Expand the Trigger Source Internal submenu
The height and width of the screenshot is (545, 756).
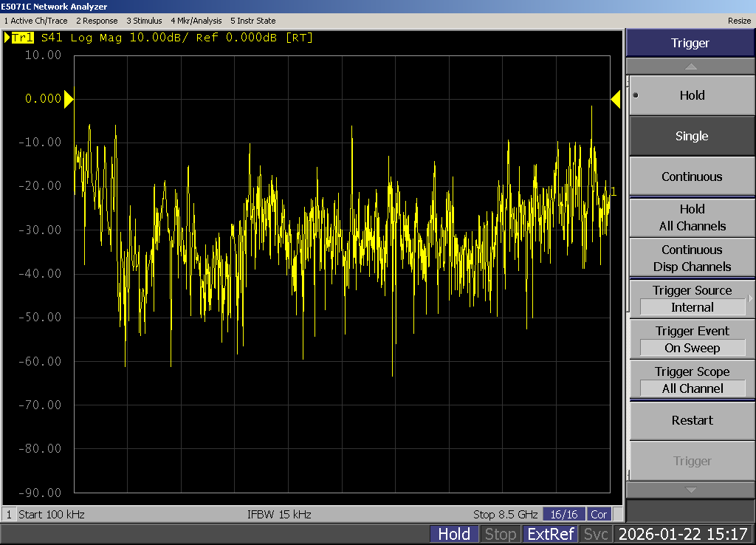[x=691, y=299]
